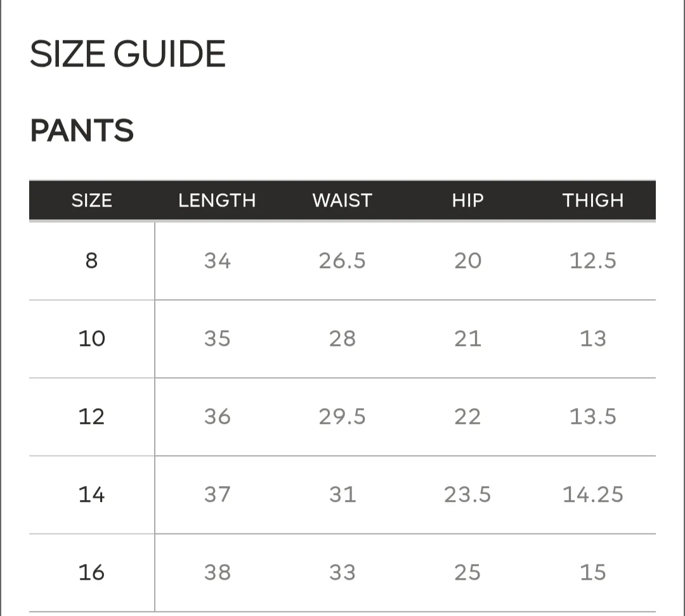Click the HIP column header
The height and width of the screenshot is (616, 685).
[x=467, y=200]
